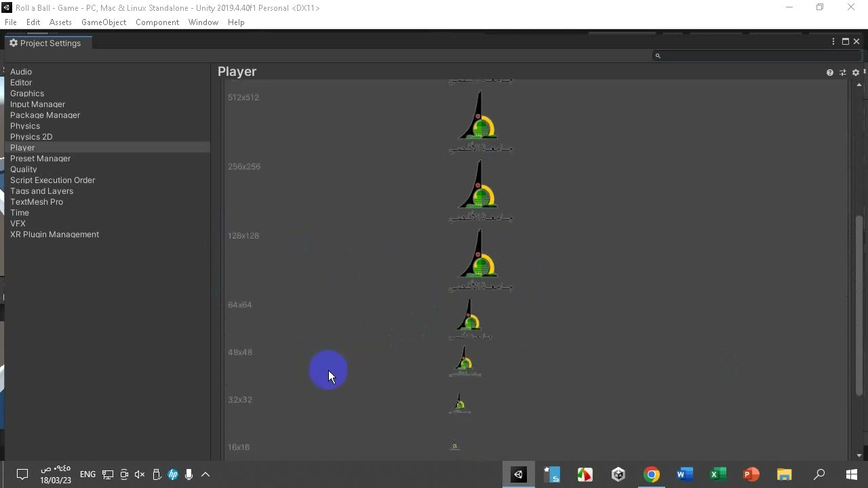868x488 pixels.
Task: Open PowerPoint from the taskbar
Action: [x=751, y=474]
